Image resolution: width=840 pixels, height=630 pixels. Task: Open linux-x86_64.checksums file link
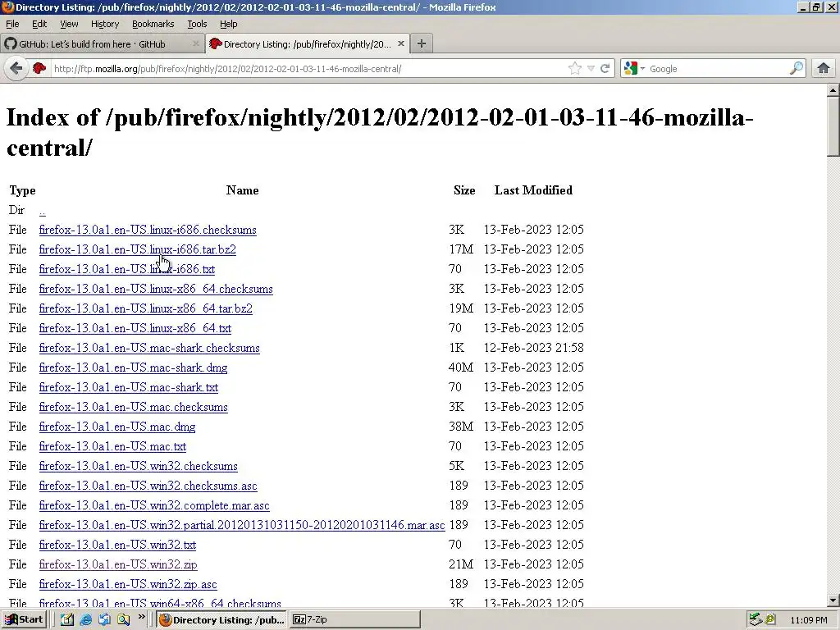(x=156, y=289)
